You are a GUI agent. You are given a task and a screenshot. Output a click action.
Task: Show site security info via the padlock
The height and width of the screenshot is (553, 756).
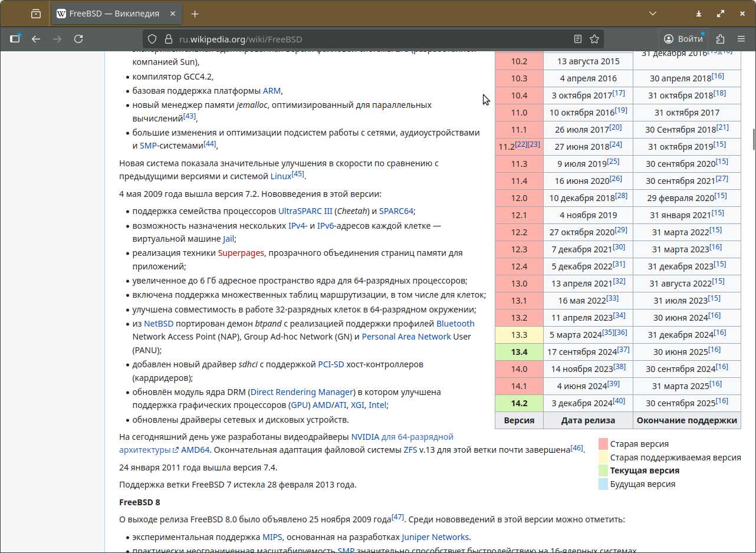click(167, 39)
